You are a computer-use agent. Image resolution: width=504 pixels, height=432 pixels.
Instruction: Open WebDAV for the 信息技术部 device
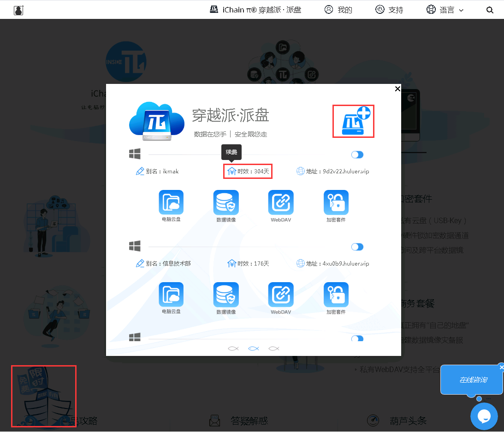pyautogui.click(x=281, y=298)
